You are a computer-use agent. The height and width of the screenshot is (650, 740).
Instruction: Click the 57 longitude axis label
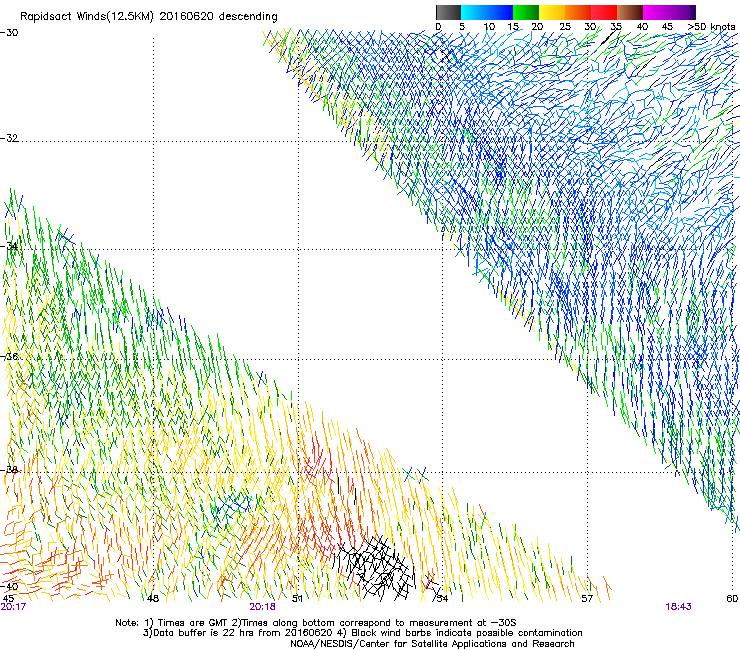tap(587, 598)
